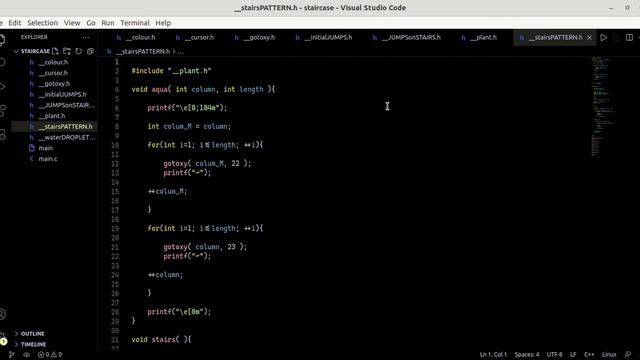The image size is (640, 360).
Task: Change language mode via C++ status entry
Action: pos(589,355)
